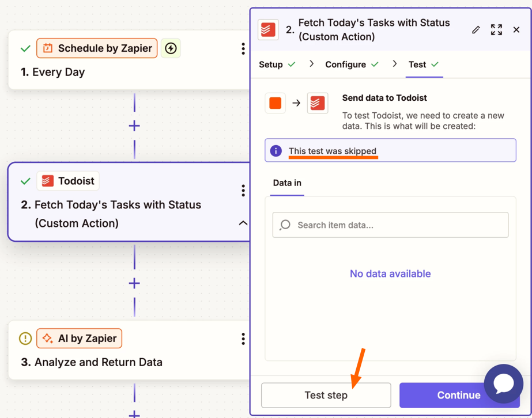Select the Test tab

click(x=424, y=64)
